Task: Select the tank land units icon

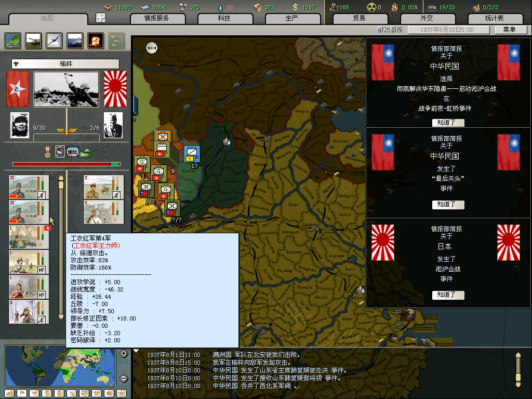Action: pyautogui.click(x=34, y=41)
